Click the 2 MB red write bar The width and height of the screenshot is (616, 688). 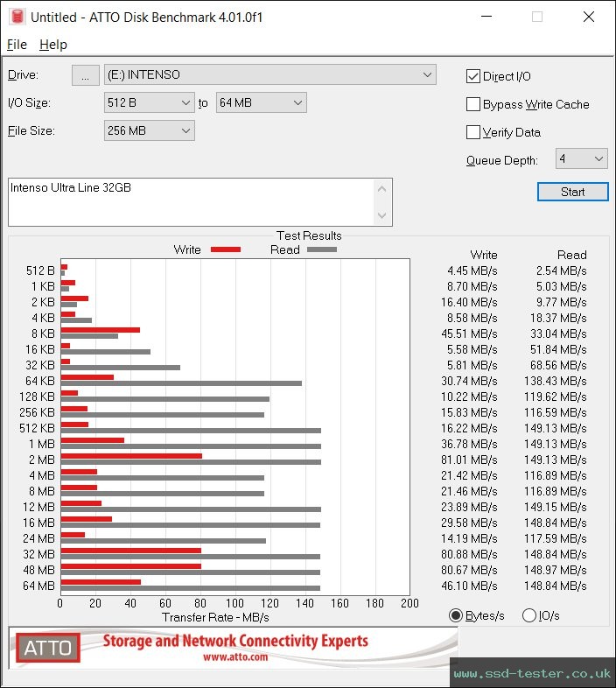(131, 456)
